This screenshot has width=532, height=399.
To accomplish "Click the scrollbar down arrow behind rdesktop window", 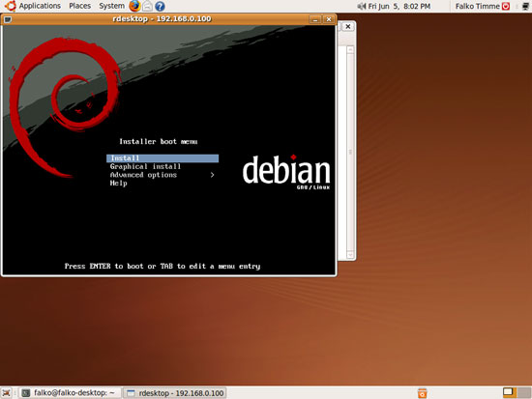I will 350,255.
